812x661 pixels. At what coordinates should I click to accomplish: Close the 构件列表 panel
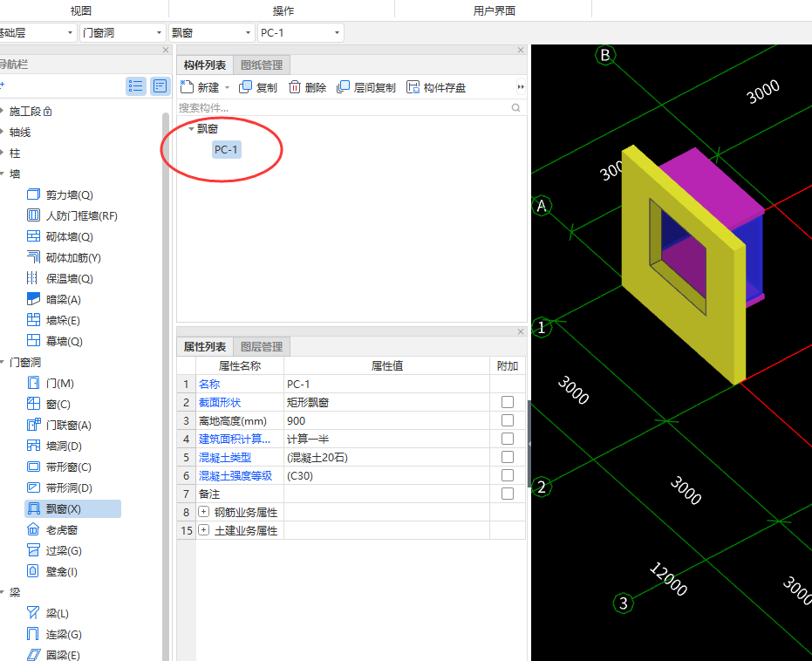(x=521, y=50)
